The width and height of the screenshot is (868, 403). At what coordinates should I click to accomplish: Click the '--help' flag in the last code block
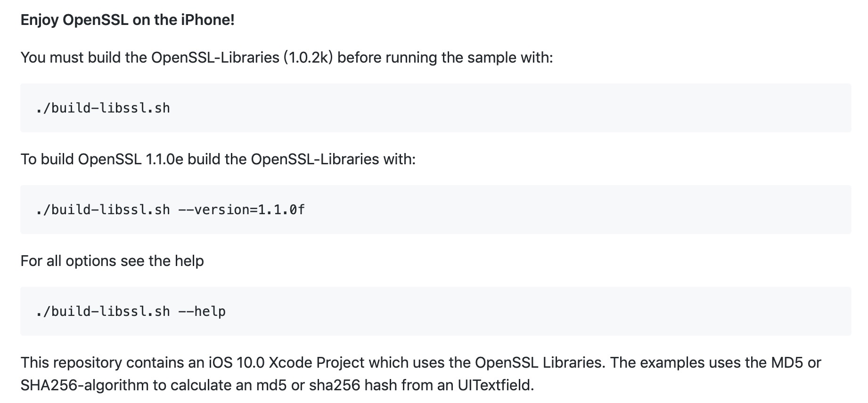tap(202, 311)
